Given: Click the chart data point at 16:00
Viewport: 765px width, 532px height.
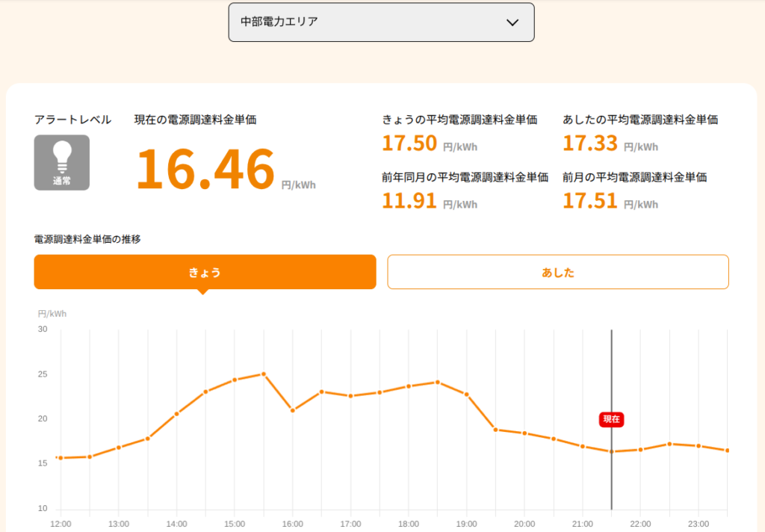Looking at the screenshot, I should (293, 410).
